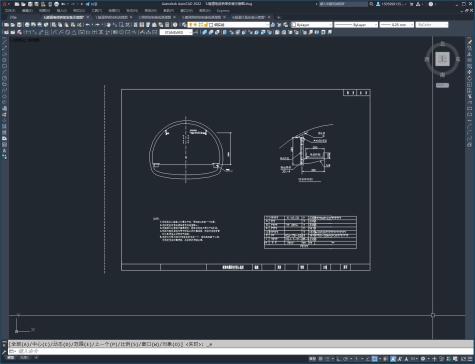Click the status bar customization menu button

pyautogui.click(x=470, y=359)
